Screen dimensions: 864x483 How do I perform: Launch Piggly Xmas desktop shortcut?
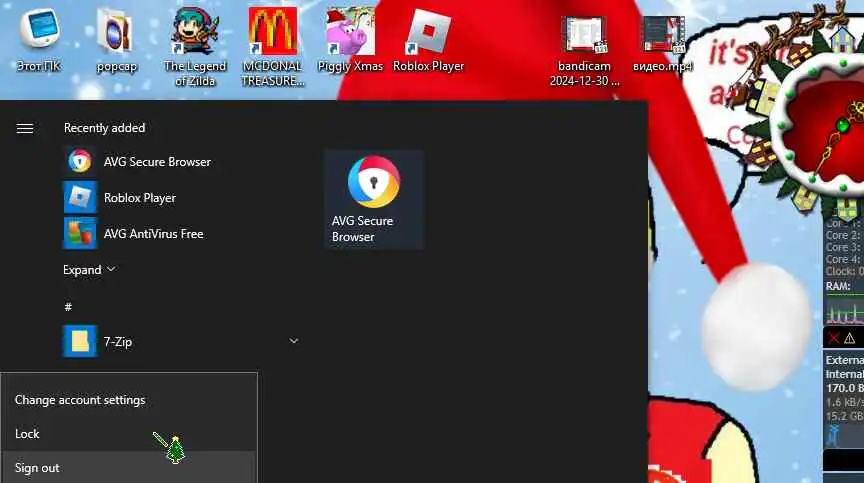coord(350,41)
